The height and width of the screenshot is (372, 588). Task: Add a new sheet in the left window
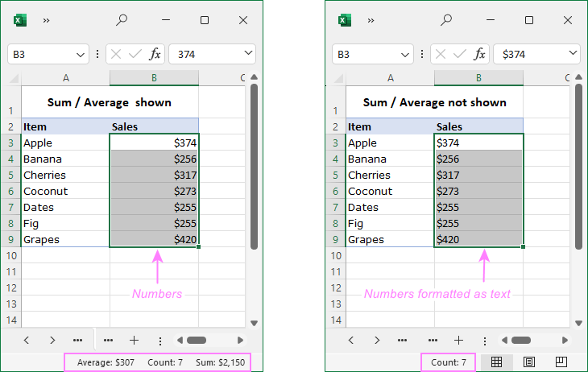(x=134, y=341)
